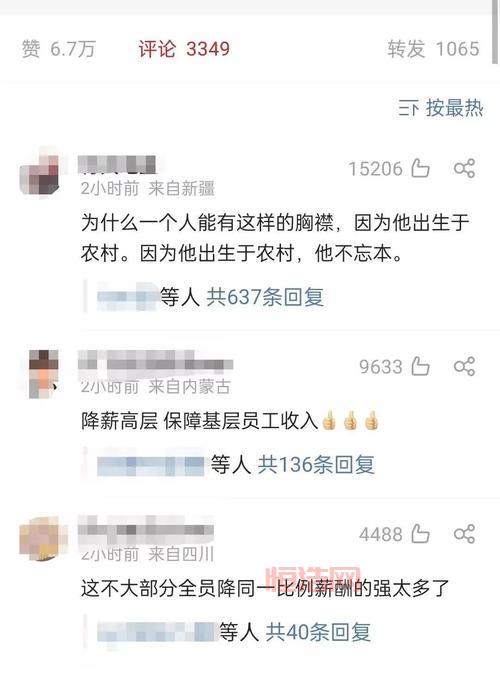Click the scrollbar at the right edge

495,31
